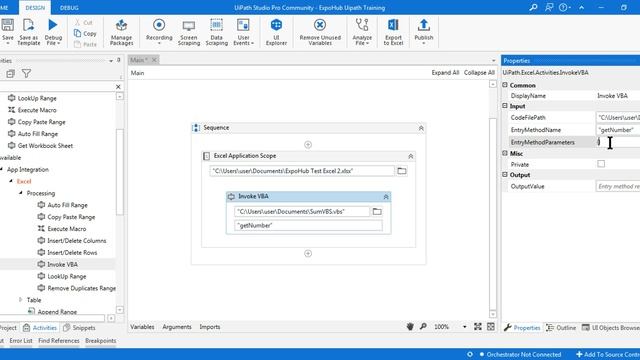Add activity below Excel Application Scope
Screen dimensions: 640x360
(x=308, y=253)
